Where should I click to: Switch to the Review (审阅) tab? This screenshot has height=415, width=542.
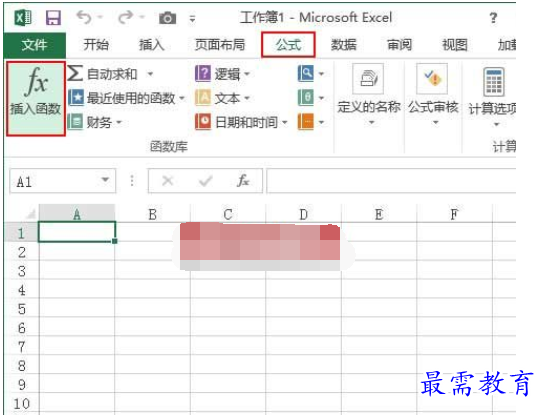[x=399, y=45]
